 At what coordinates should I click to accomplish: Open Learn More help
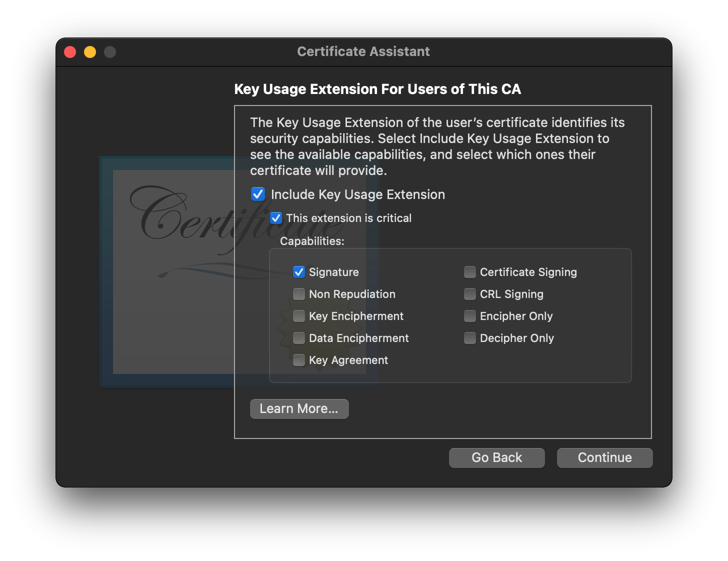click(299, 409)
